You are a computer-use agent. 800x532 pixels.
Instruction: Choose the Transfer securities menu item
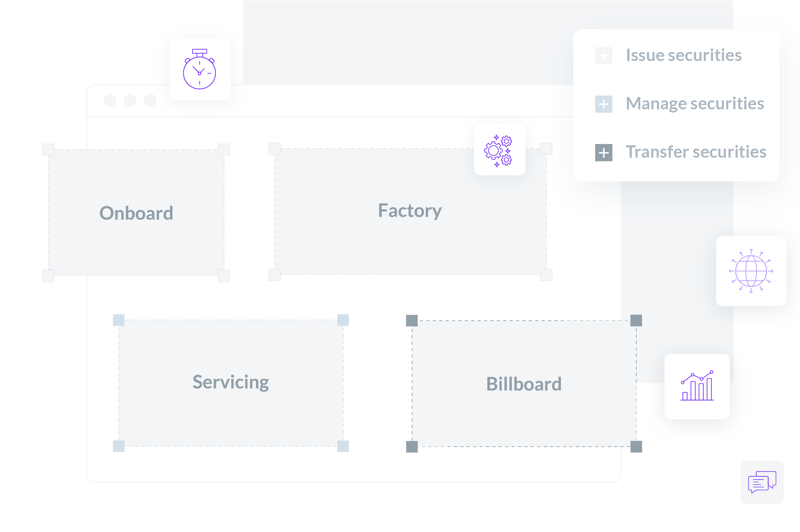pos(696,152)
